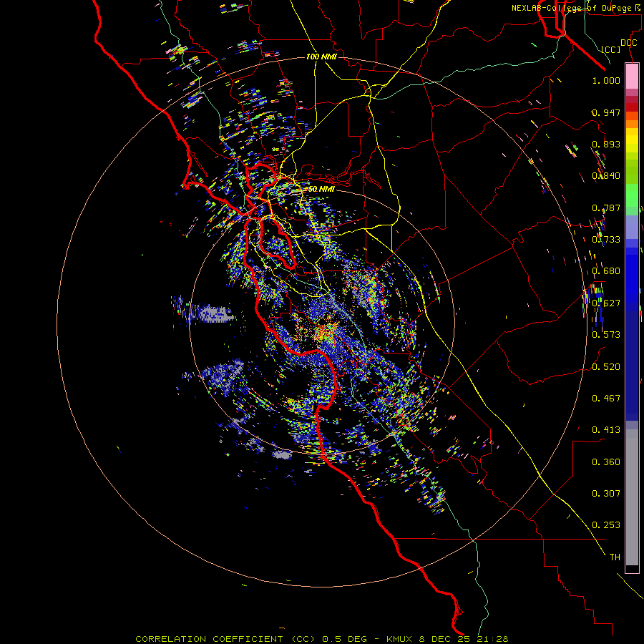Screen dimensions: 644x644
Task: Click the 0.680 legend value
Action: coord(606,271)
